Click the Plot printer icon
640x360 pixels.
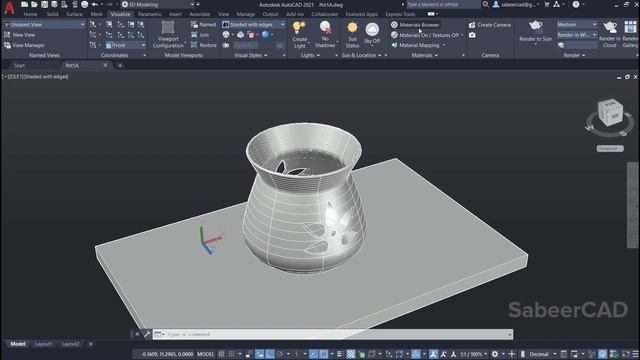(x=84, y=4)
